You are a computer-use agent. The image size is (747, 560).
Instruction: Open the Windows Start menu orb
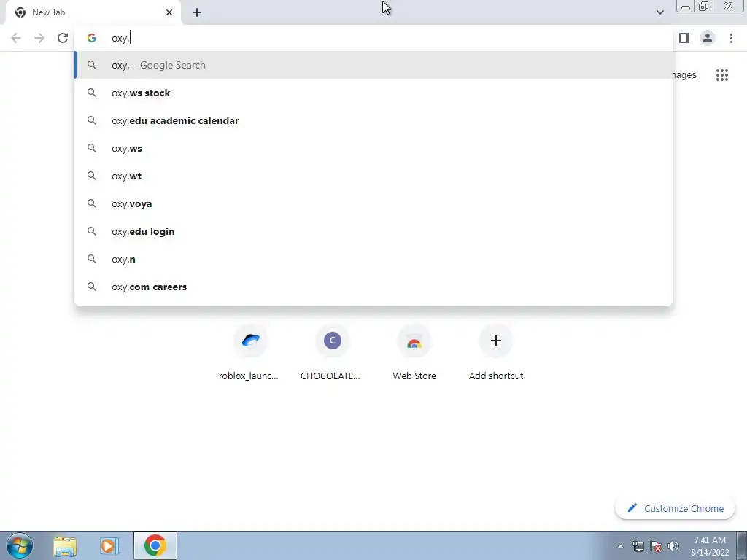(x=20, y=545)
